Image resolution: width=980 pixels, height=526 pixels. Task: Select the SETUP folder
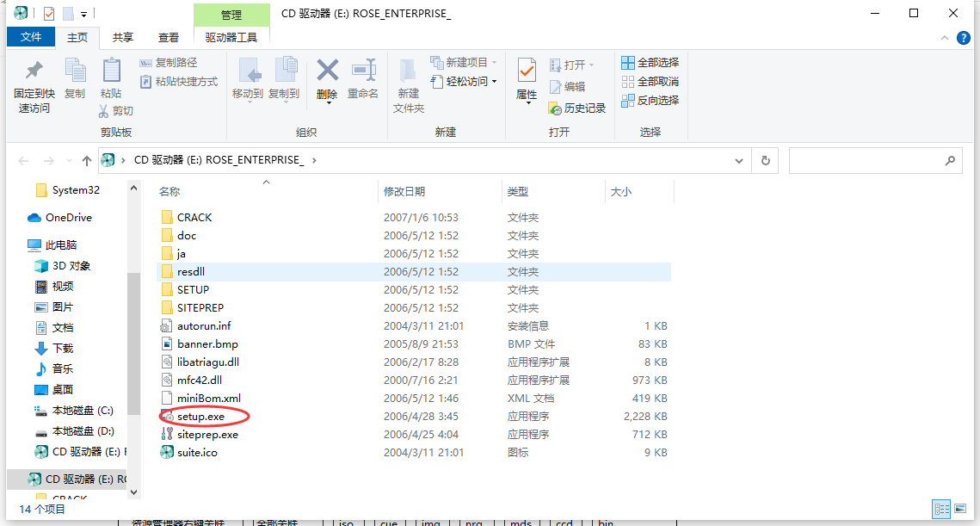tap(193, 289)
